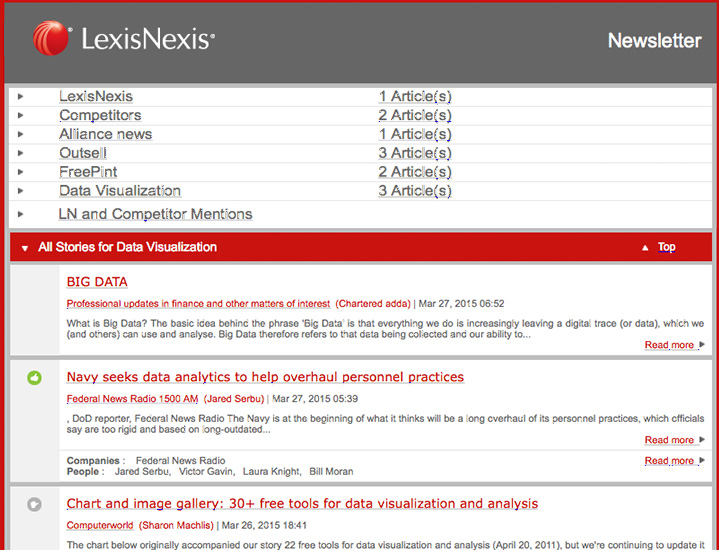Click 2 Article(s) link for Competitors row

click(415, 115)
